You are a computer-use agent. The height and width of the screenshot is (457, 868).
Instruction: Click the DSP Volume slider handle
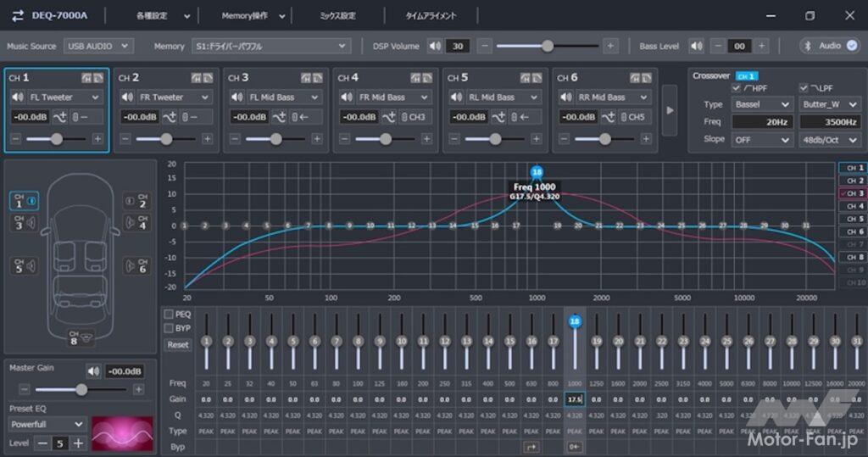(x=548, y=46)
